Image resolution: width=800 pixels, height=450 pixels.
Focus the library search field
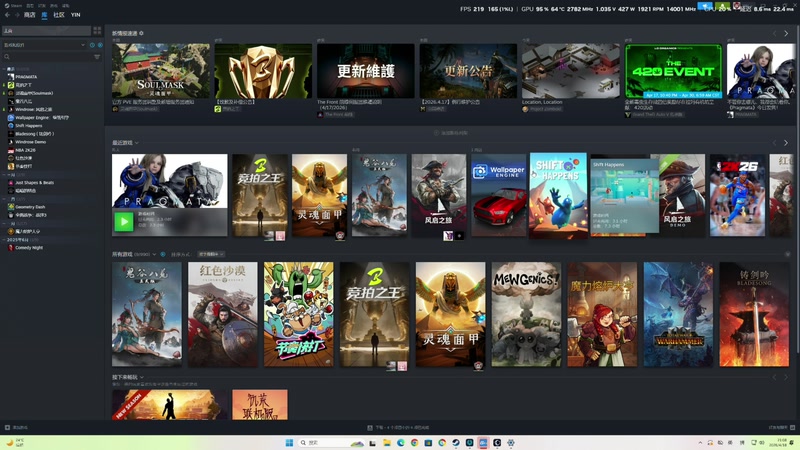(x=48, y=57)
